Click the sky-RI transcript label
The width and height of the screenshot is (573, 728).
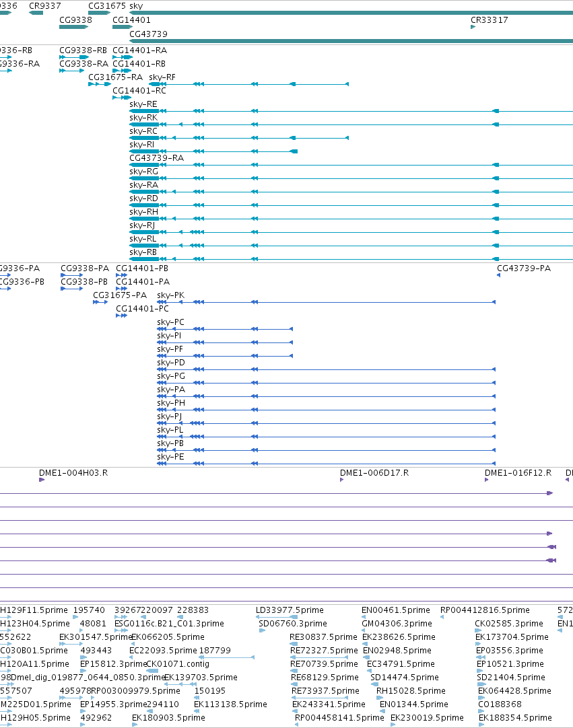click(x=142, y=145)
